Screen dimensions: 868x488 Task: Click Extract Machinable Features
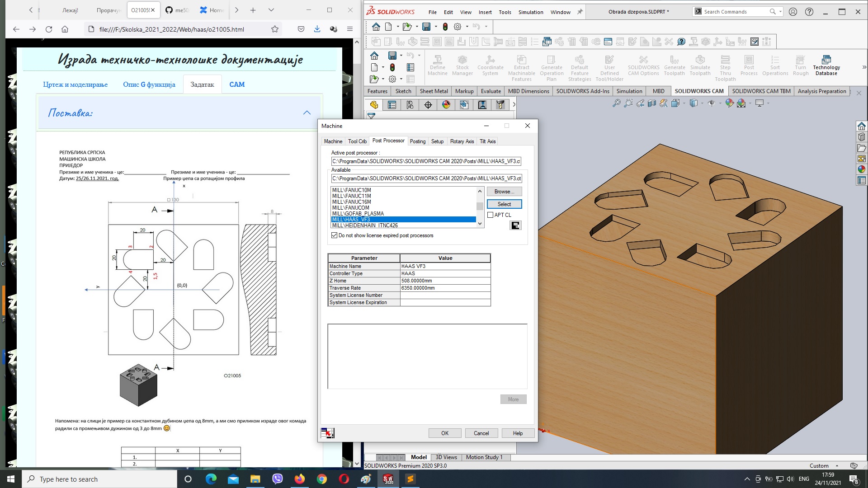click(x=521, y=68)
